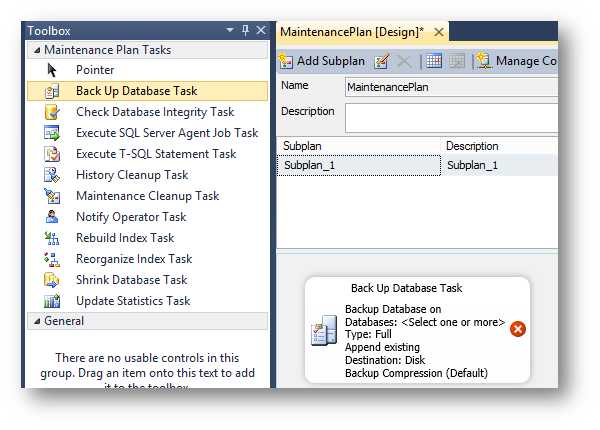Select Execute T-SQL Statement Task label
Viewport: 600px width, 430px height.
pyautogui.click(x=156, y=154)
